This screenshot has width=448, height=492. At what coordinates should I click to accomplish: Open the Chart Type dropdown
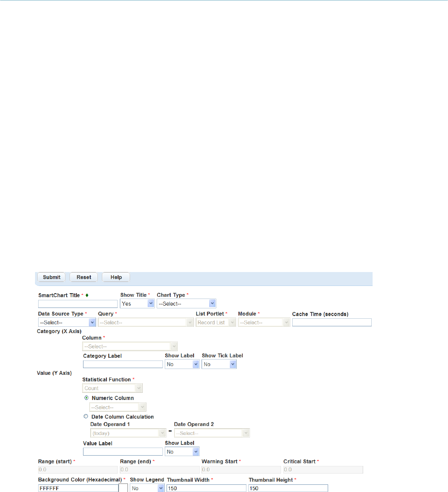(186, 304)
